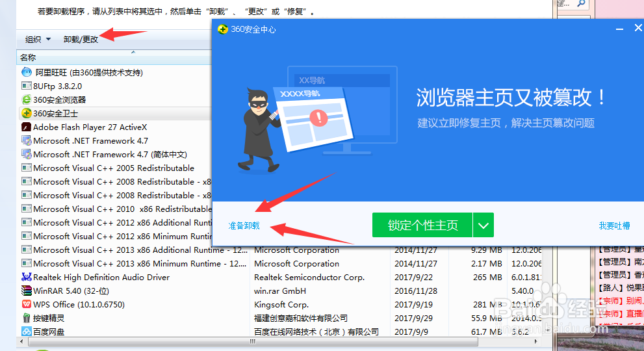Select 百度网盘 program name
The width and height of the screenshot is (644, 351).
point(49,331)
